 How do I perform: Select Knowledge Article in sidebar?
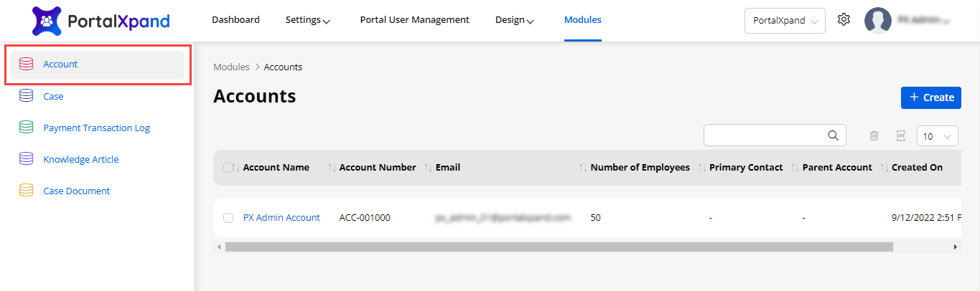pyautogui.click(x=80, y=160)
